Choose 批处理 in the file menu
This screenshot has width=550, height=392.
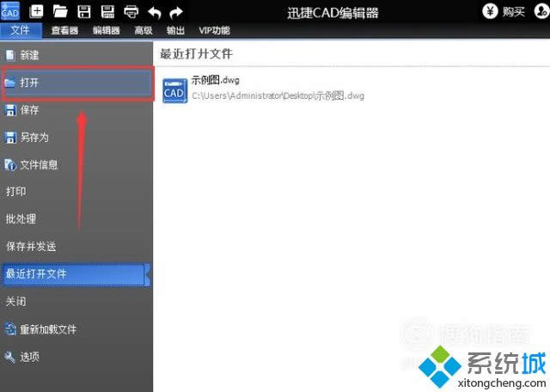click(x=76, y=219)
